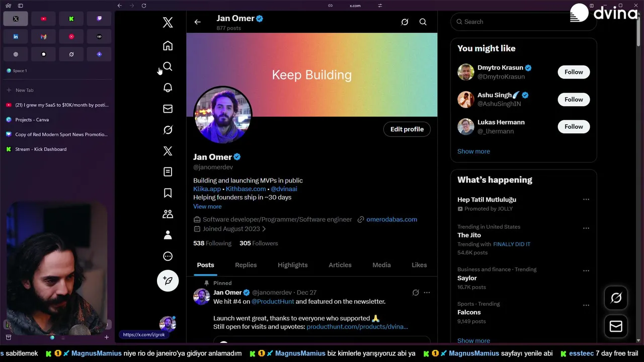The image size is (644, 362).
Task: Click Grok icon in profile header
Action: (405, 22)
